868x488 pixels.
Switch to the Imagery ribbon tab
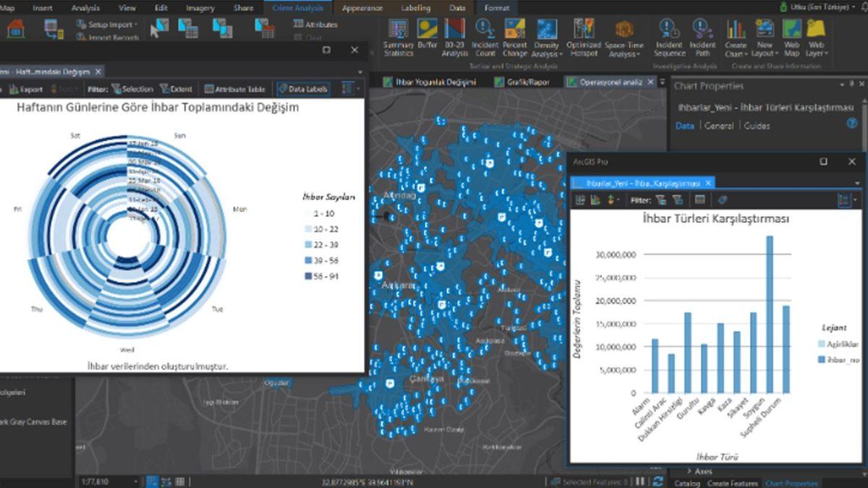(x=200, y=8)
